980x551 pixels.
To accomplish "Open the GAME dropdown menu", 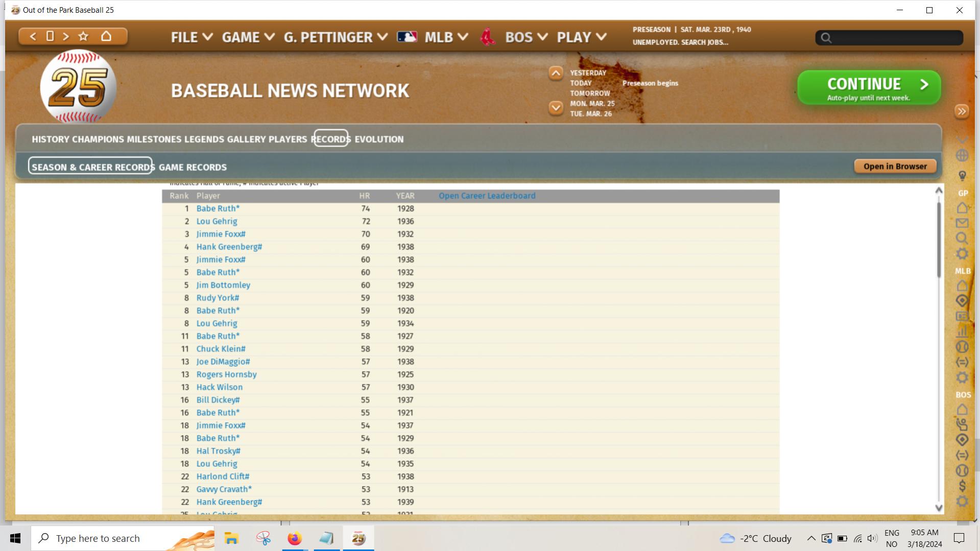I will [x=248, y=37].
